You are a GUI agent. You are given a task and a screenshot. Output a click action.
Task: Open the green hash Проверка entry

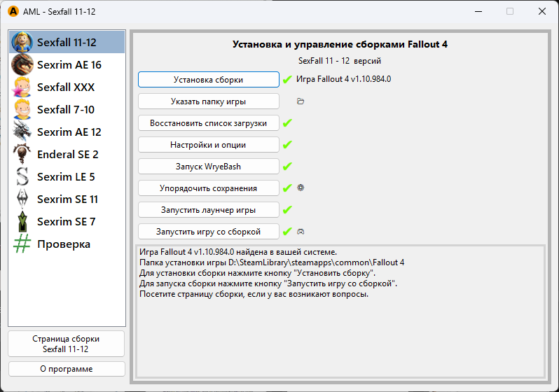click(x=22, y=244)
